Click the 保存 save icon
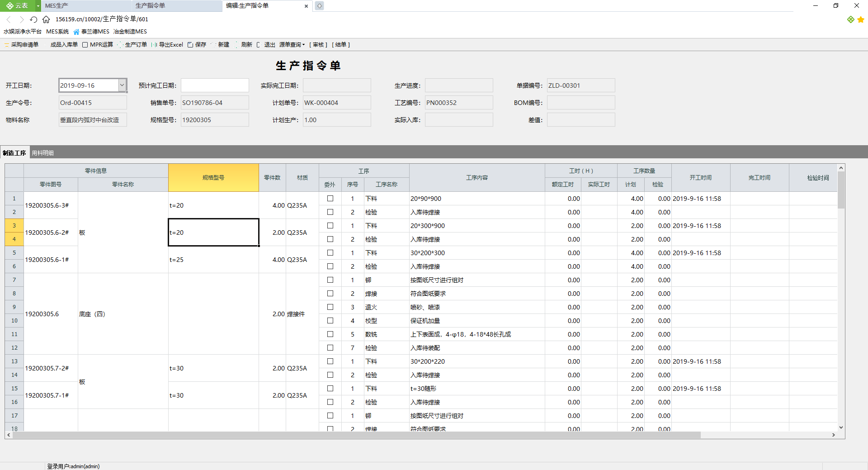This screenshot has width=868, height=470. pos(190,45)
